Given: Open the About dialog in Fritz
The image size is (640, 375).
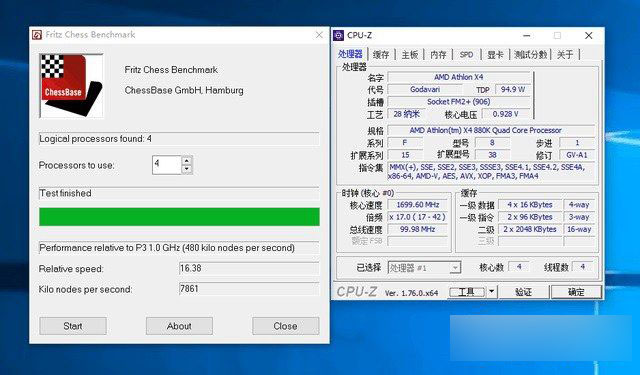Looking at the screenshot, I should point(179,326).
